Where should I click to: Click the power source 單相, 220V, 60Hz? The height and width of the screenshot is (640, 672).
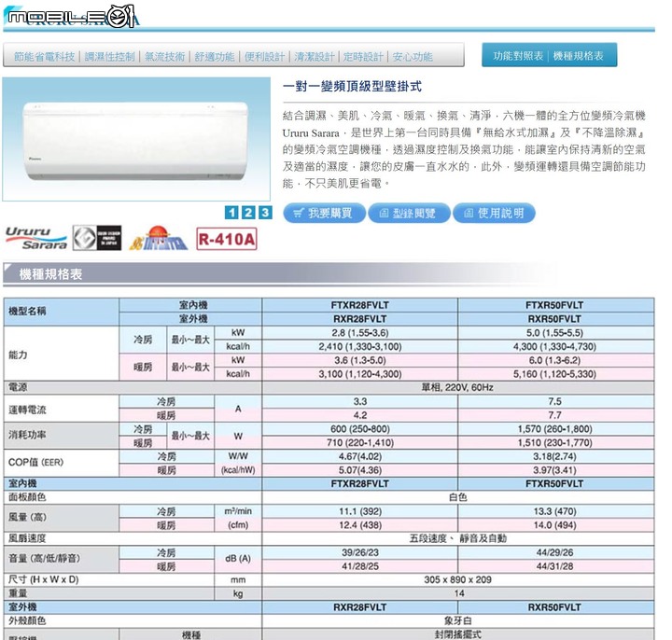[457, 388]
